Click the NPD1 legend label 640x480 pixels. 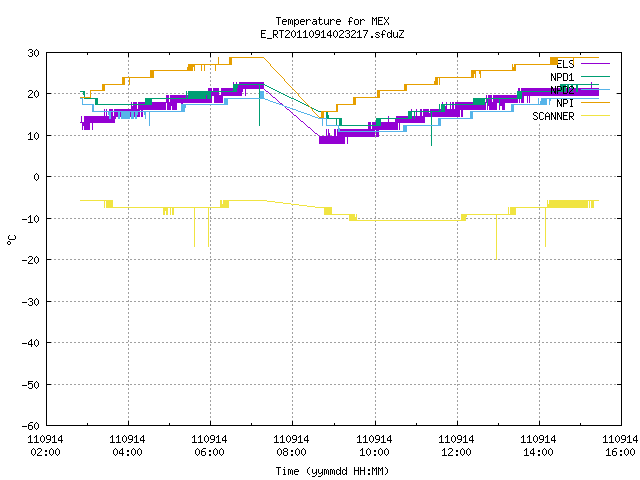point(562,77)
